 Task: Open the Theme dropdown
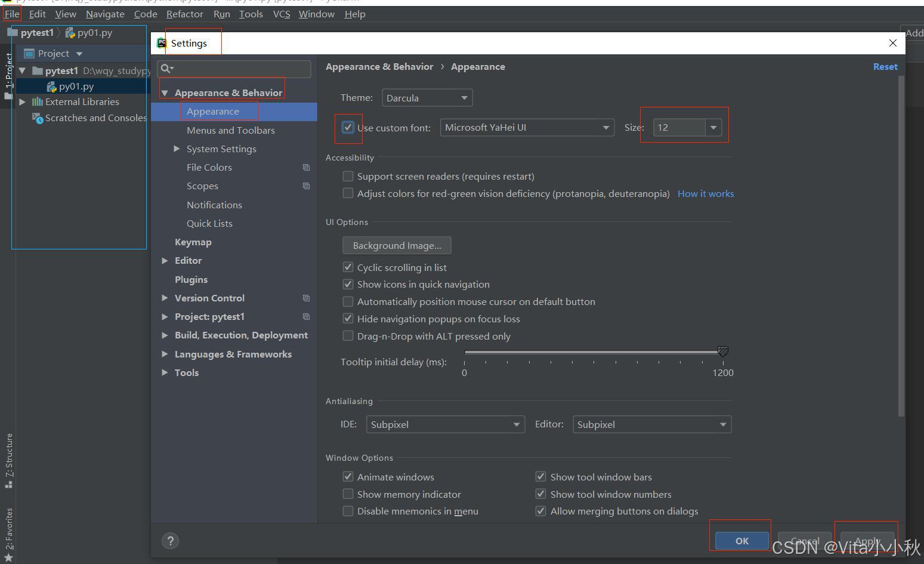[427, 98]
